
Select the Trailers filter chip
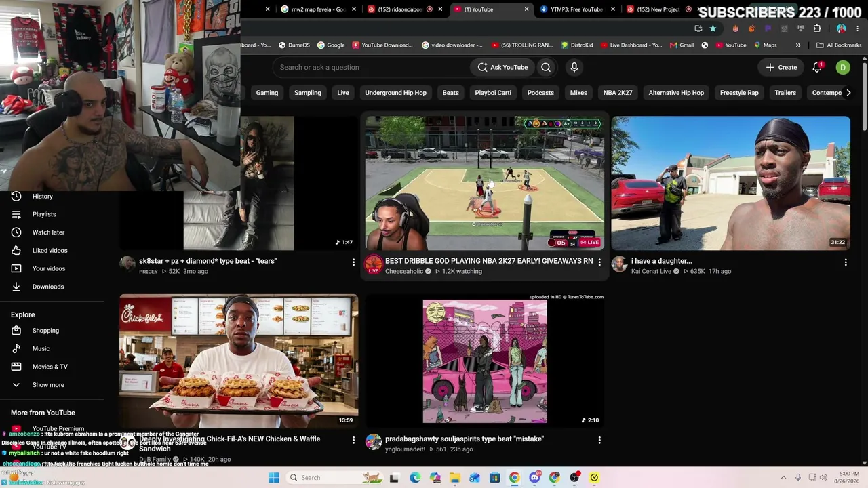point(785,93)
